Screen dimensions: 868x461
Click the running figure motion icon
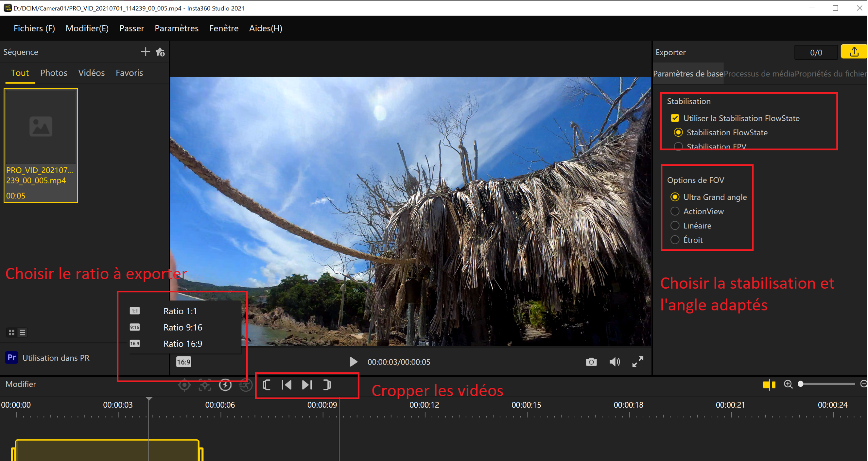[x=246, y=385]
